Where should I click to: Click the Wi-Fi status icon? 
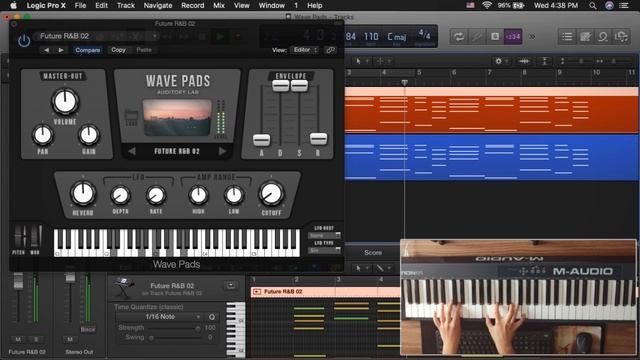click(x=487, y=5)
